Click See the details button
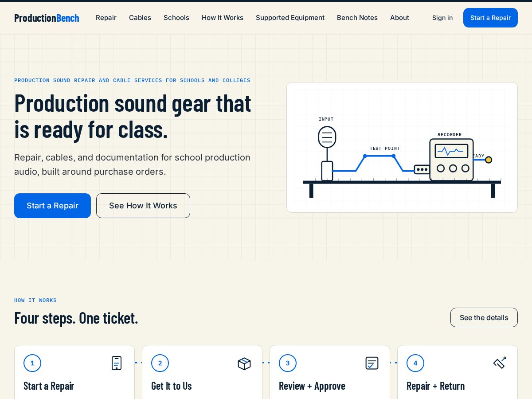Image resolution: width=532 pixels, height=399 pixels. pos(484,317)
